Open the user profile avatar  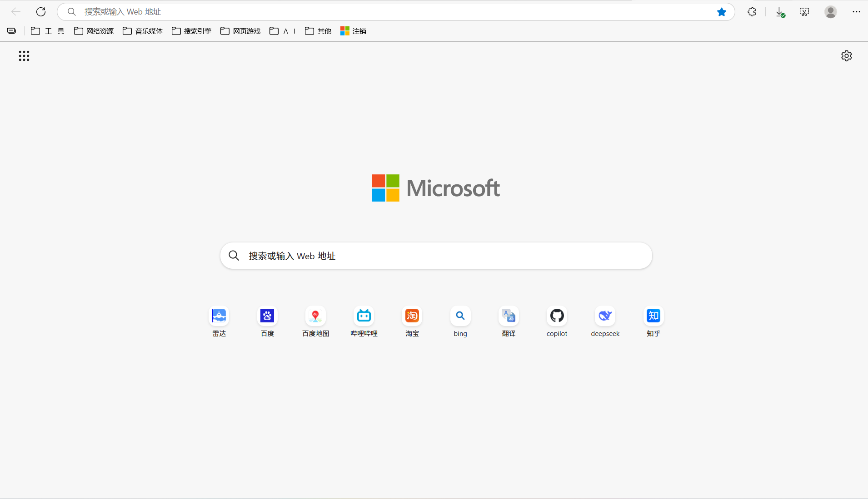(x=831, y=12)
